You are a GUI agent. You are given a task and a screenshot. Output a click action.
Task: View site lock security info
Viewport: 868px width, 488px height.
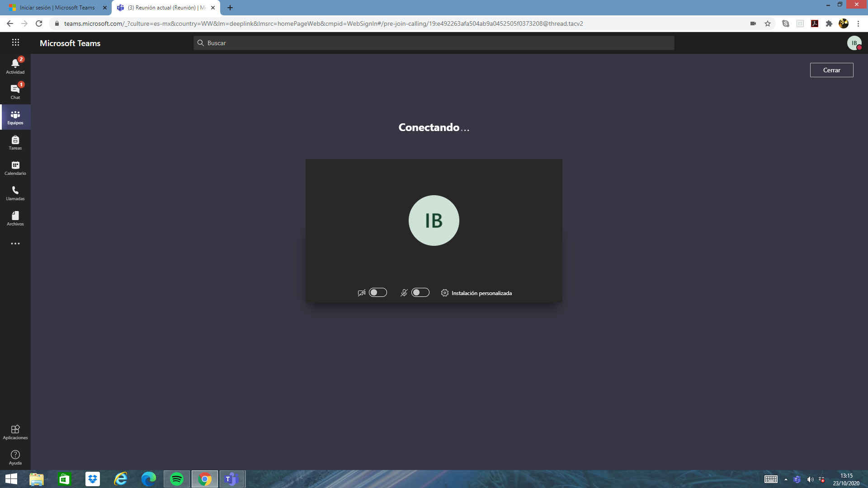click(x=57, y=23)
